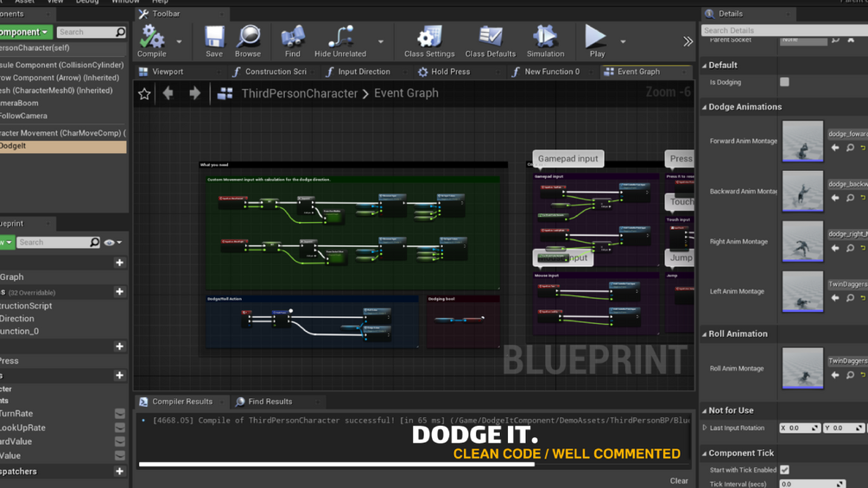Viewport: 868px width, 488px height.
Task: Open blueprint panel view options eye
Action: [x=112, y=243]
